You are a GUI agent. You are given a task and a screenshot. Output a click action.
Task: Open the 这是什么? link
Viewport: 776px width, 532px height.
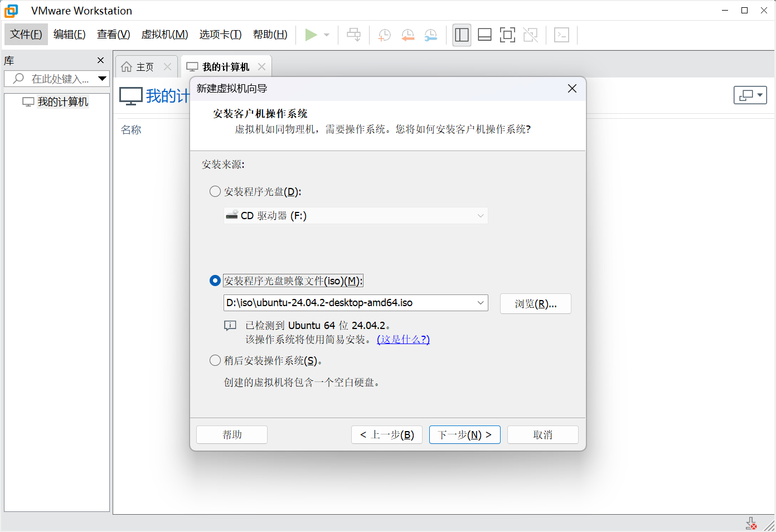coord(404,339)
